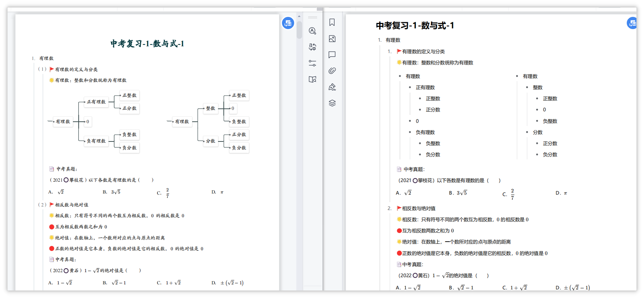Click the blue convert-to-Word button in left viewer
The image size is (644, 298).
tap(288, 23)
